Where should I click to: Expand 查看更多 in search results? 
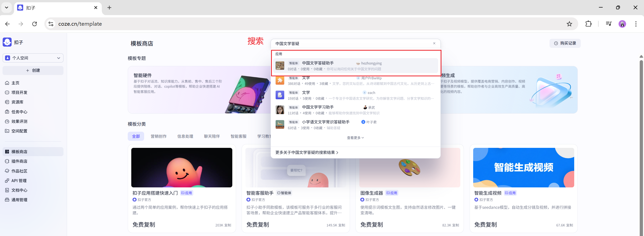tap(355, 138)
